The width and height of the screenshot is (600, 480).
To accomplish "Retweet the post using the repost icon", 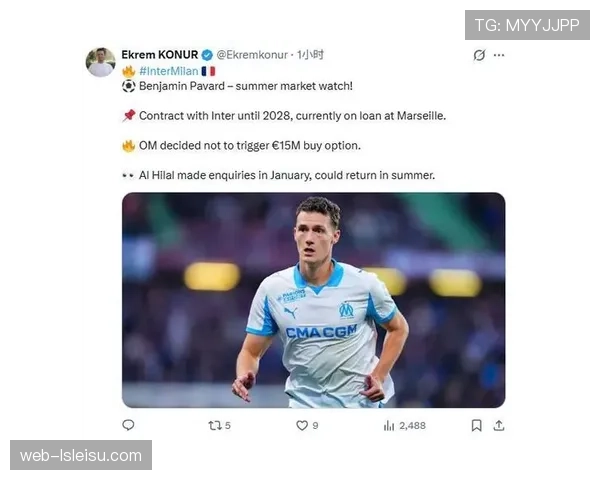I will (x=215, y=425).
